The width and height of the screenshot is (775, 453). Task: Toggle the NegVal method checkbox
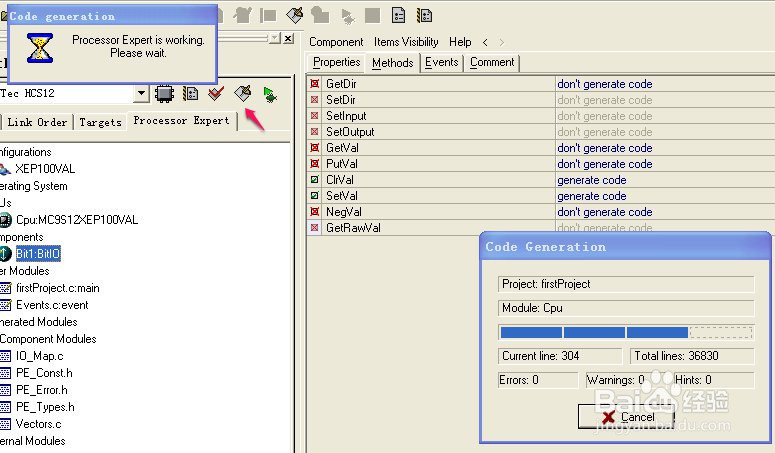click(314, 212)
